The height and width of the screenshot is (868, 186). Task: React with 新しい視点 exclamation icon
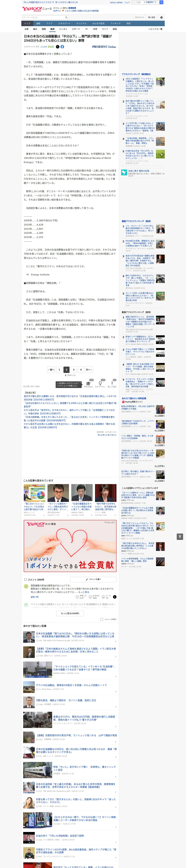[112, 384]
